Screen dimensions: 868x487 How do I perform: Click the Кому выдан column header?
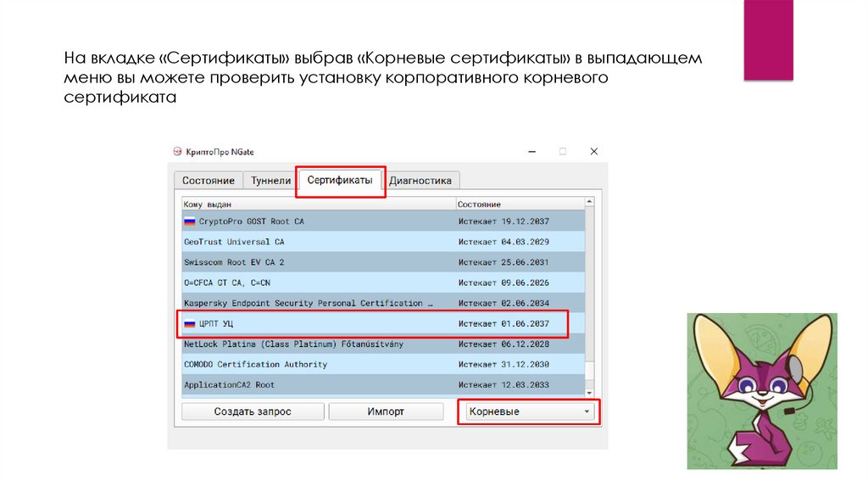319,204
